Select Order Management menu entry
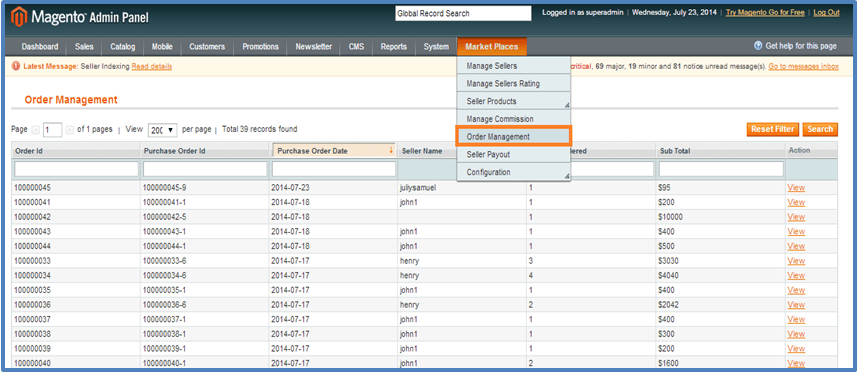This screenshot has width=857, height=372. pyautogui.click(x=514, y=137)
